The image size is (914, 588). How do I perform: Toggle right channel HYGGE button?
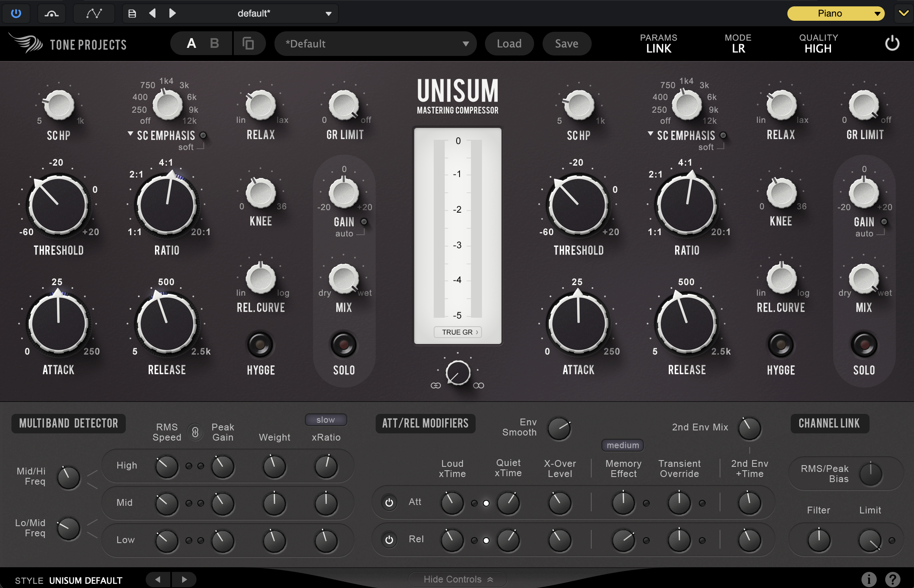[x=781, y=344]
